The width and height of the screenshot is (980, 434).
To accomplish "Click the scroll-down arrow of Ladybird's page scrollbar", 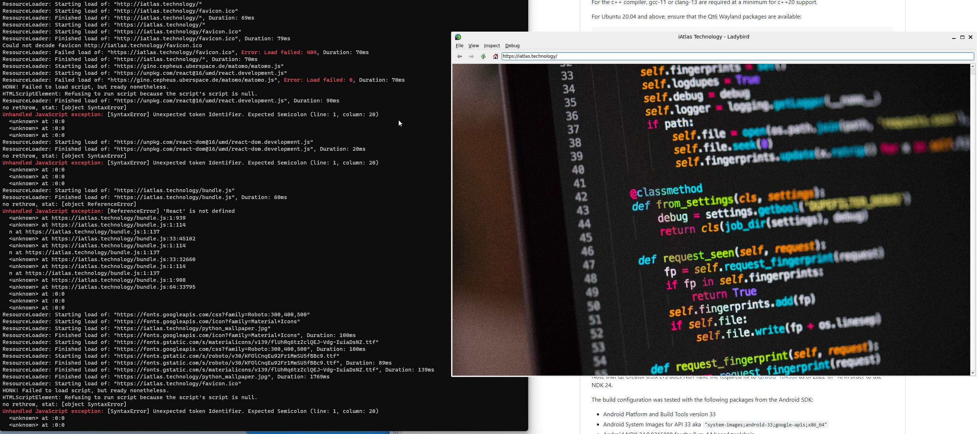I will 973,373.
